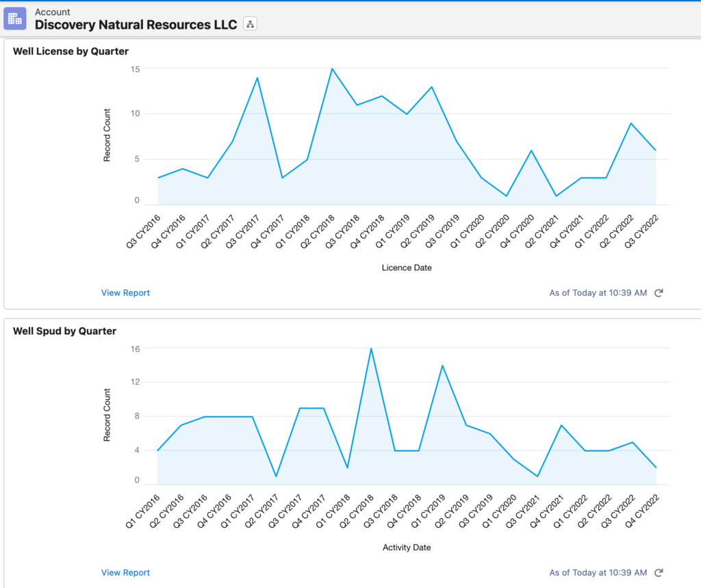
Task: Click Q2 CY2017 label on Spud chart
Action: (x=262, y=511)
